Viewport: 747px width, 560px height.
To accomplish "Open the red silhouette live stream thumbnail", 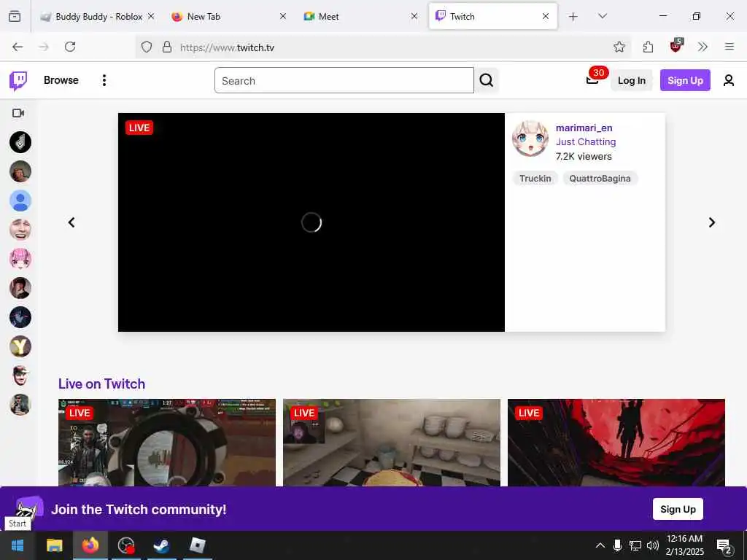I will pos(616,443).
